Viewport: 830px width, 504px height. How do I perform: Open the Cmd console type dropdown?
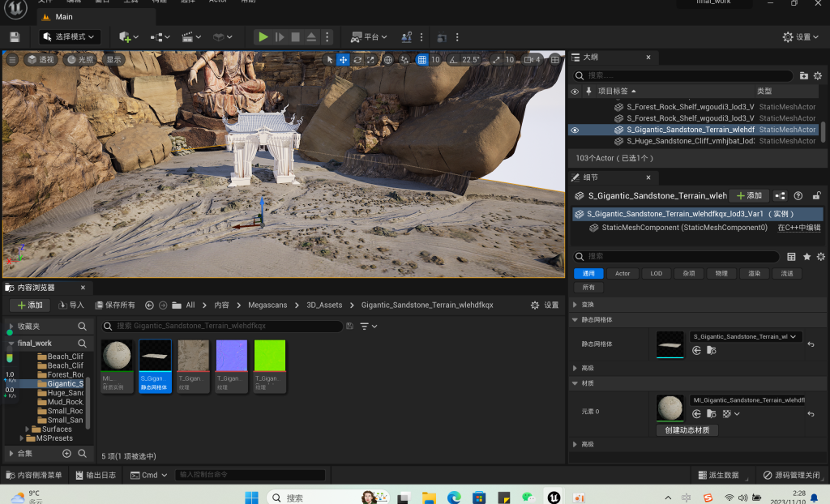(x=149, y=476)
